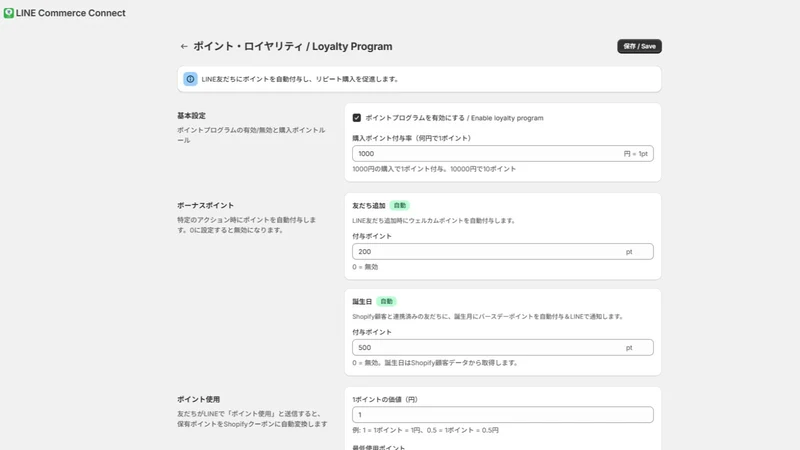Click the LINE Commerce Connect logo icon
The width and height of the screenshot is (800, 450).
(9, 13)
